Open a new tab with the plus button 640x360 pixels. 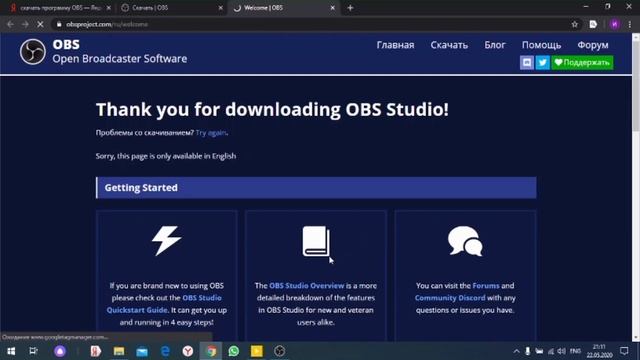[350, 8]
